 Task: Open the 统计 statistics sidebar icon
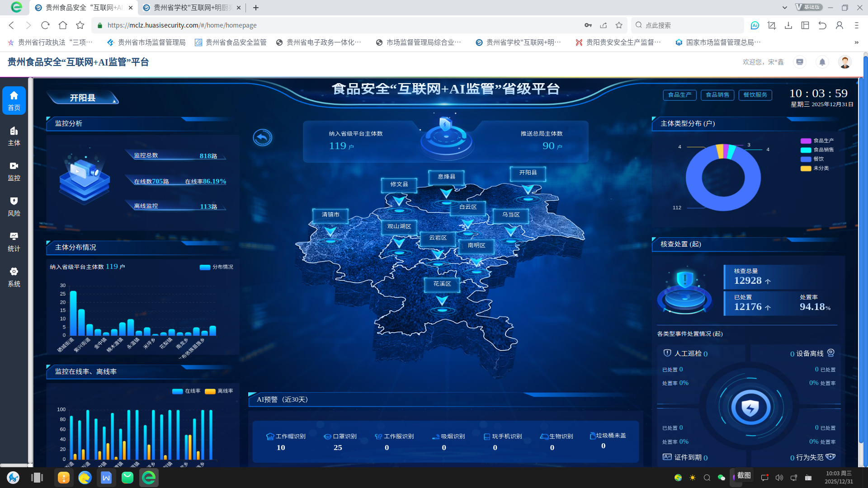pos(14,242)
